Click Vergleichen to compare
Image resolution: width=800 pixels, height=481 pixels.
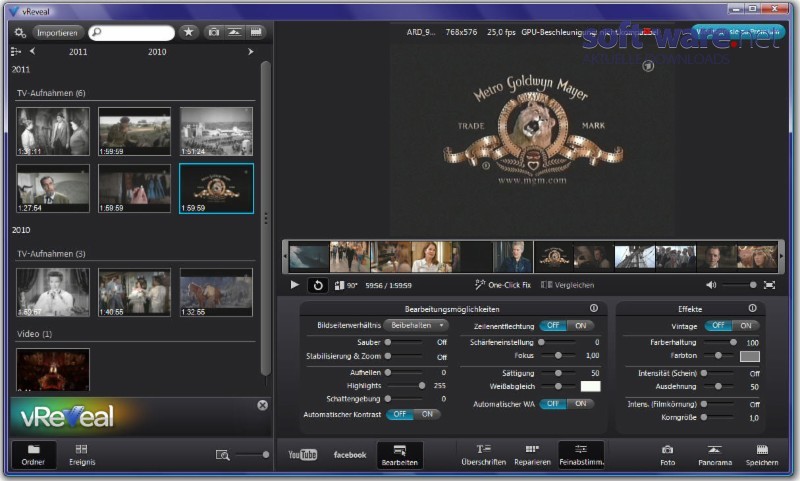click(x=568, y=285)
